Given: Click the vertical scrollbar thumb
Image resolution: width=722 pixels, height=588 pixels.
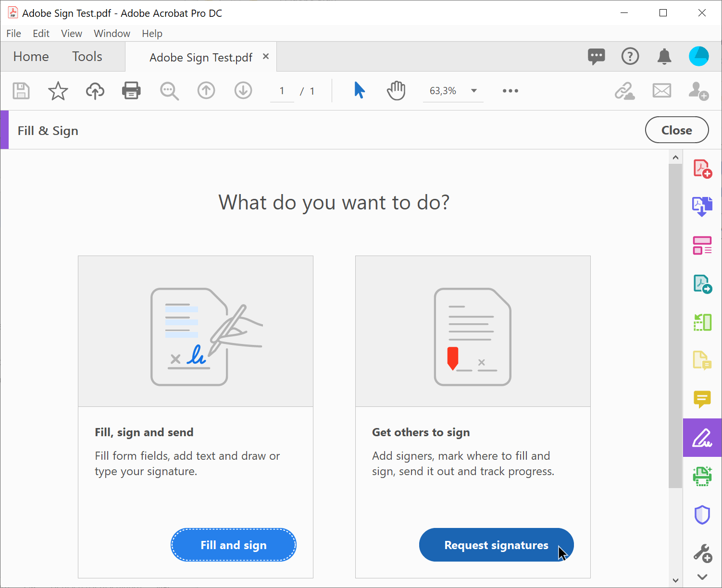Looking at the screenshot, I should pos(675,326).
